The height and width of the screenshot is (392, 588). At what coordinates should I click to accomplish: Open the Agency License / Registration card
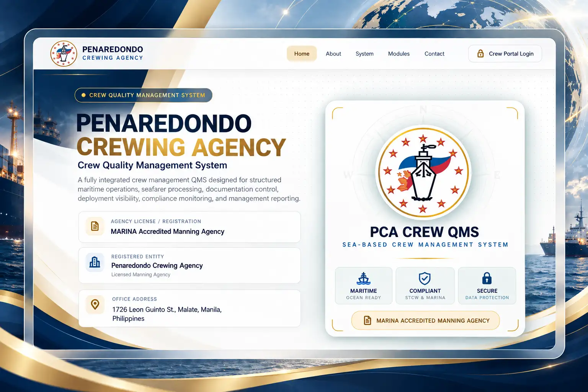point(189,227)
